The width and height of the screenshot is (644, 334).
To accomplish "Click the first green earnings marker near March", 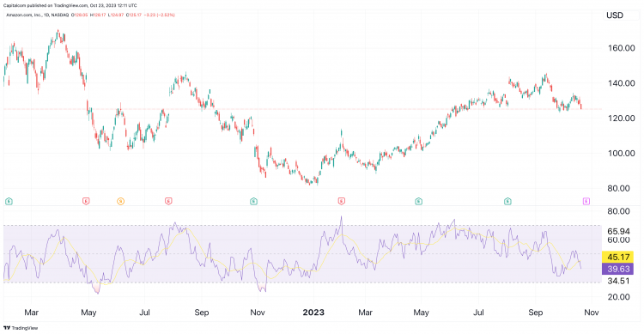I will tap(9, 201).
